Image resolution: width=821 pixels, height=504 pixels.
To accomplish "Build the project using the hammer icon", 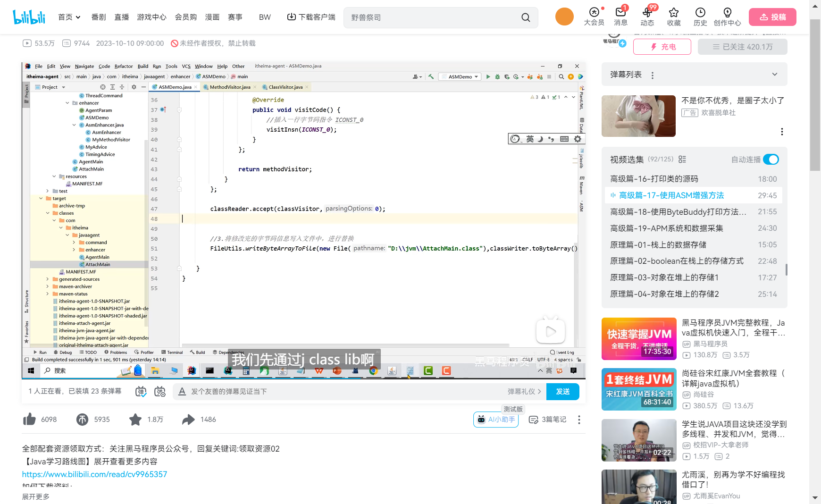I will tap(431, 76).
